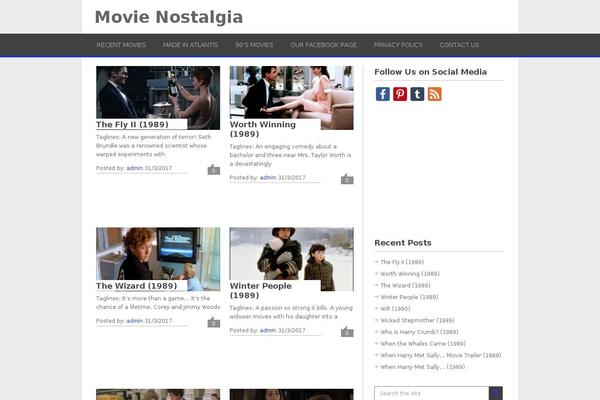600x400 pixels.
Task: Click admin author link under Worth Winning
Action: click(268, 178)
